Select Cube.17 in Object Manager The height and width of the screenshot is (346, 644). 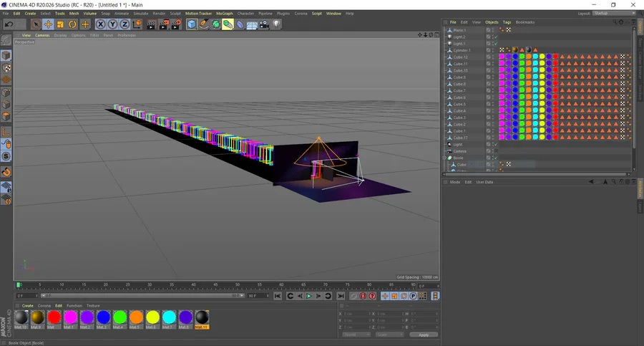460,138
